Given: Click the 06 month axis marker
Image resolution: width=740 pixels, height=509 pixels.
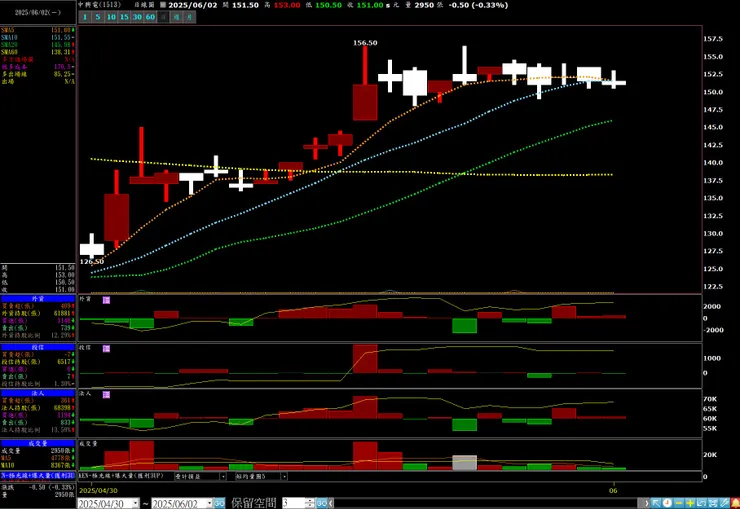Looking at the screenshot, I should (613, 491).
